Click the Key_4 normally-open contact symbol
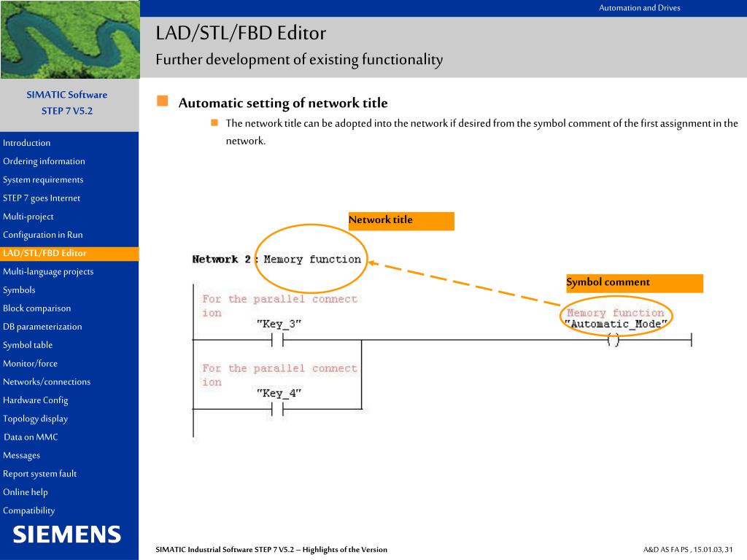This screenshot has height=560, width=747. (x=277, y=409)
